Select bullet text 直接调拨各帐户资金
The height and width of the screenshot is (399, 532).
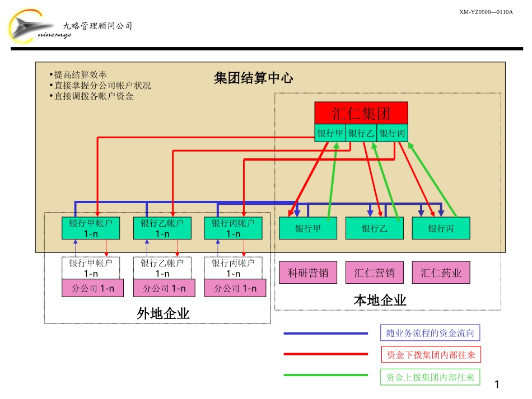click(94, 96)
